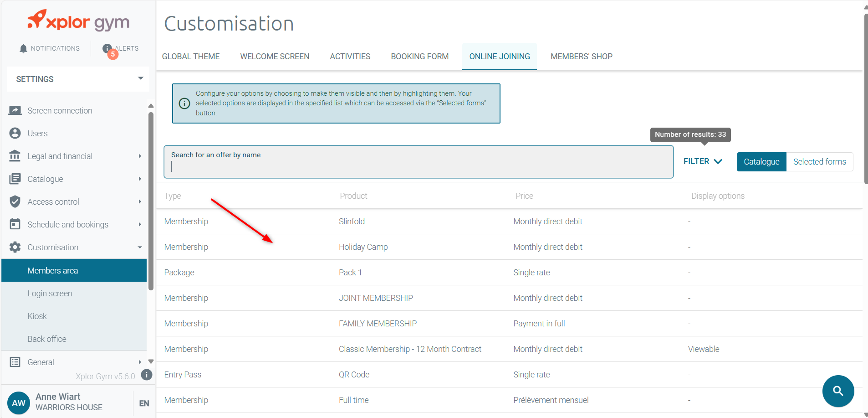This screenshot has width=868, height=418.
Task: Switch to Catalogue view
Action: coord(761,162)
